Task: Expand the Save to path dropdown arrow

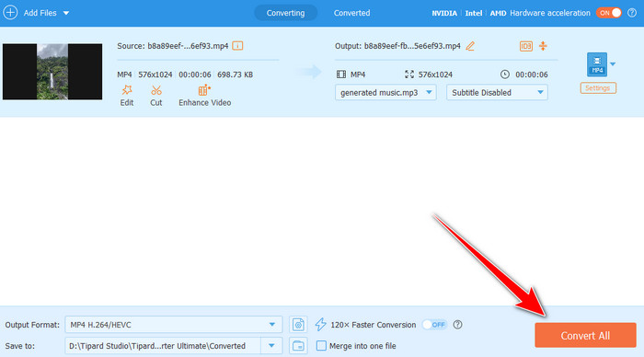Action: pos(271,346)
